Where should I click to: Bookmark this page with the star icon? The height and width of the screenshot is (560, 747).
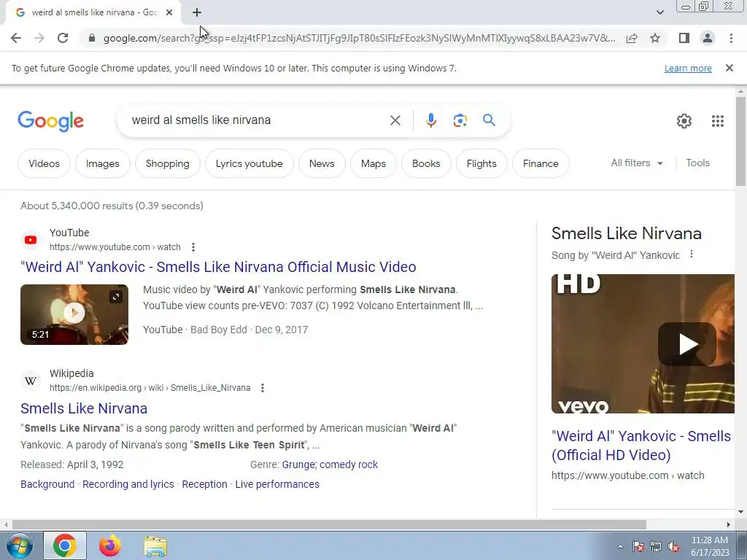[655, 38]
